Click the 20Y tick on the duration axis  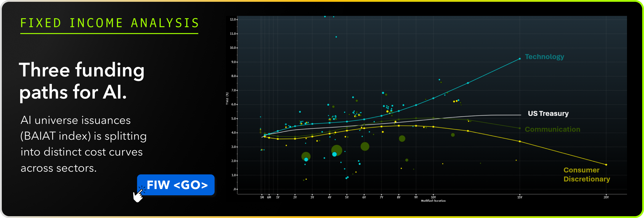[x=606, y=197]
